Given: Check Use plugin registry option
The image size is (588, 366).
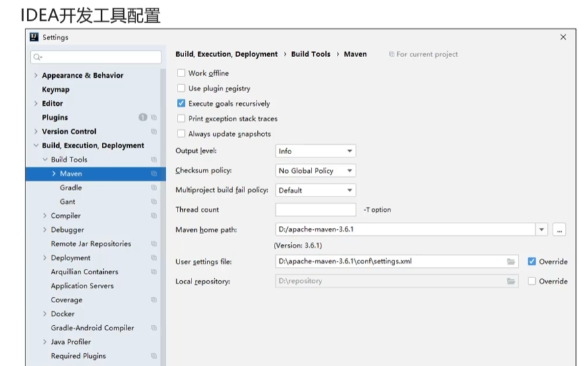Looking at the screenshot, I should (x=181, y=88).
